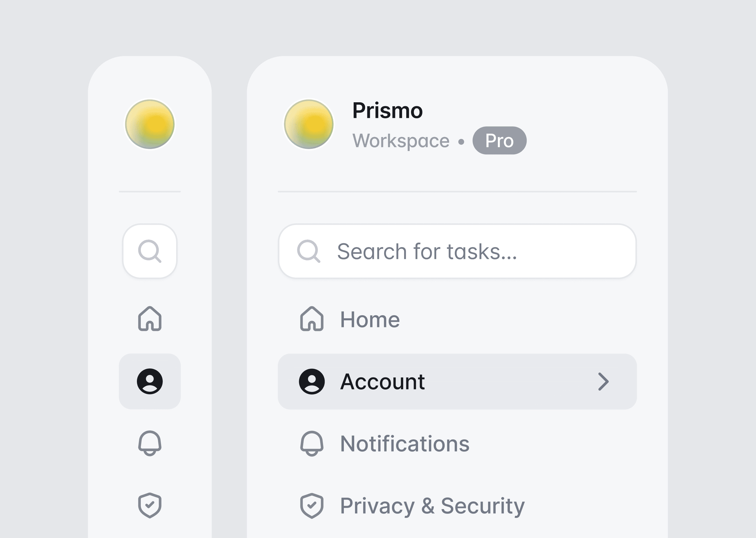This screenshot has width=756, height=538.
Task: Select the account icon in collapsed sidebar
Action: (x=150, y=381)
